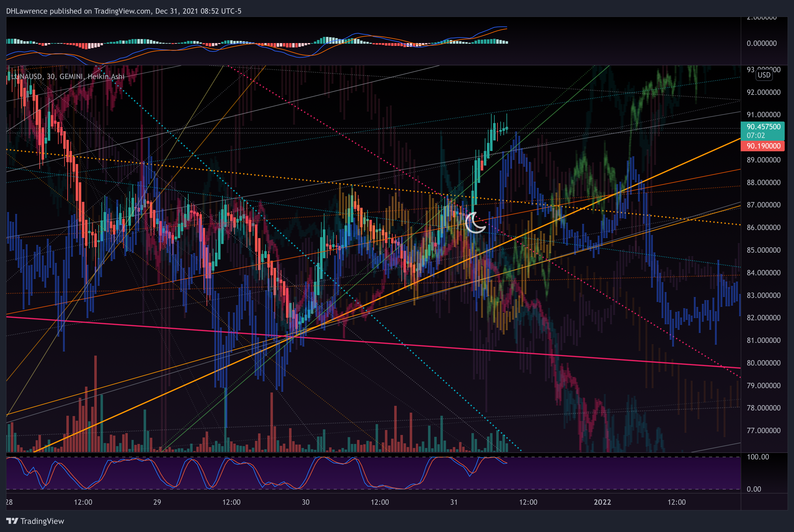Click the 92.000000 price axis label
The image size is (794, 532).
(763, 92)
